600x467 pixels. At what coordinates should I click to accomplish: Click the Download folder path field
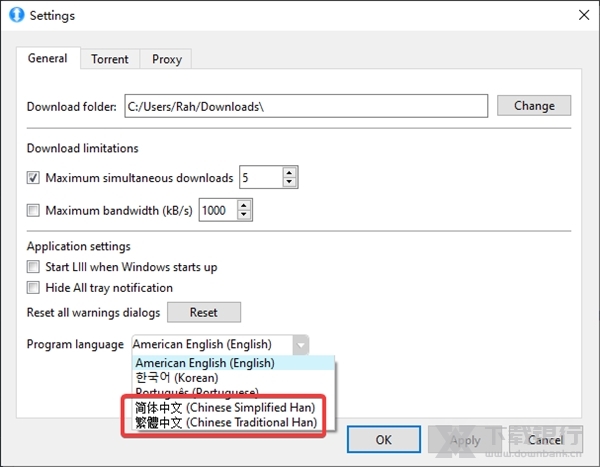(306, 106)
